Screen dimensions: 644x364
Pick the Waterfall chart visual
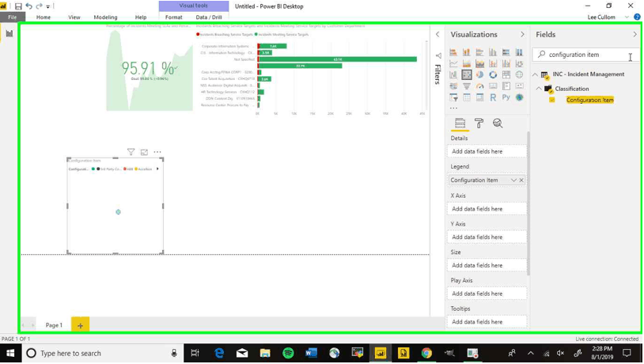[453, 74]
